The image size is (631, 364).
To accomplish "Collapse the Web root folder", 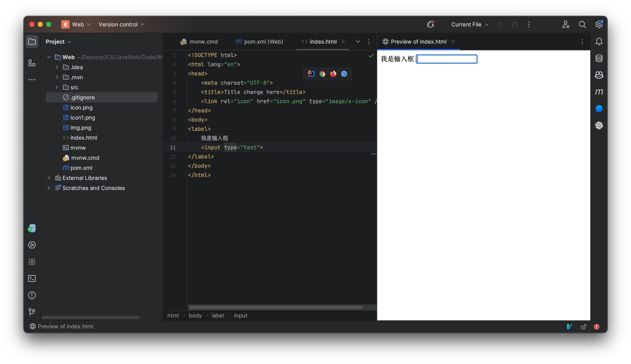I will click(49, 57).
